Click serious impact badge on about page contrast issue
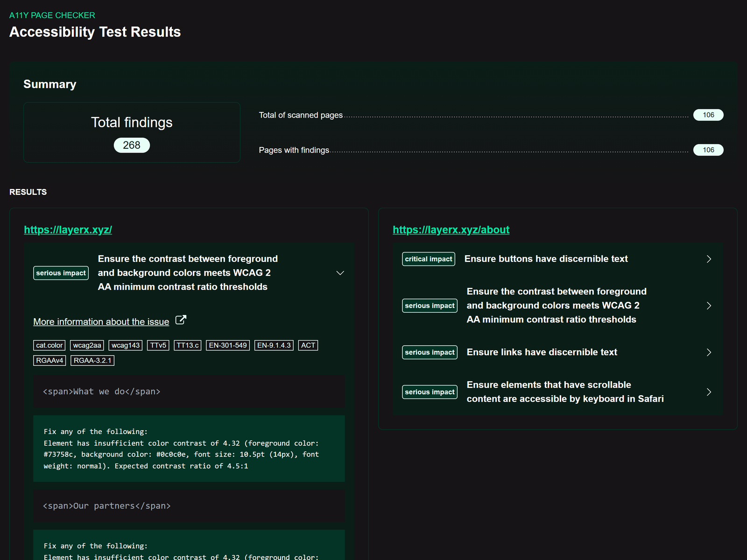 click(x=430, y=306)
